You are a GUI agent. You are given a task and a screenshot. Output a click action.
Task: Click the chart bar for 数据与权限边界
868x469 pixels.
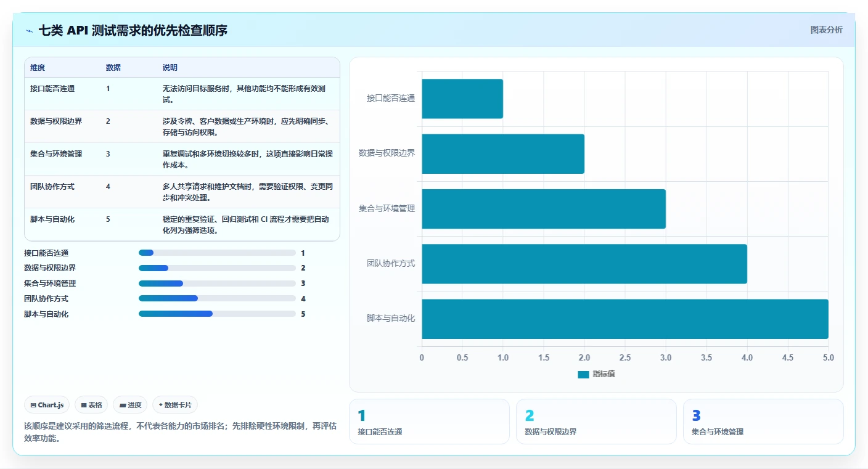[x=503, y=153]
